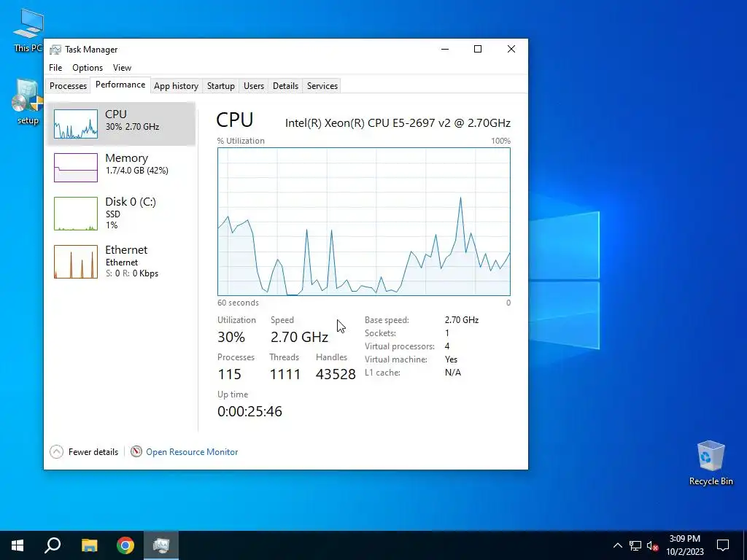Click the L1 cache N/A value
The width and height of the screenshot is (747, 560).
click(452, 373)
